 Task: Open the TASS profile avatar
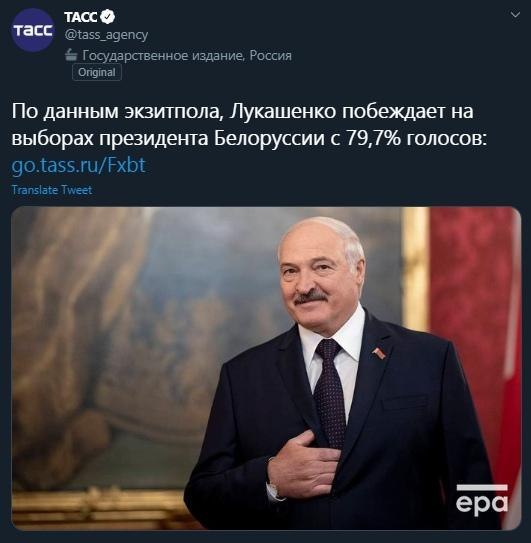[33, 30]
